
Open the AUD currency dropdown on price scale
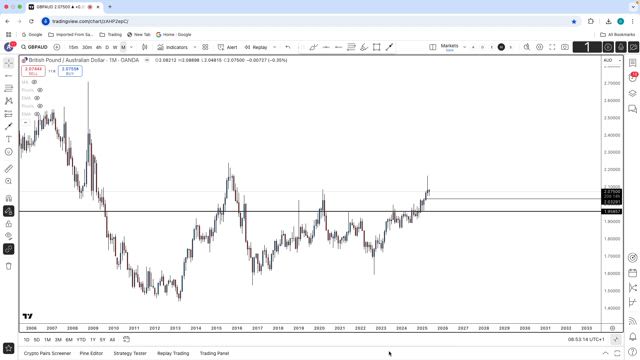click(x=612, y=60)
